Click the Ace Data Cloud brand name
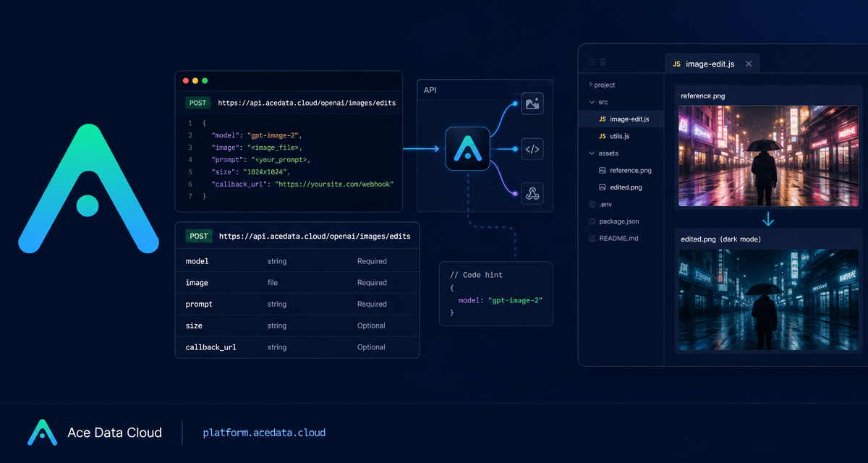This screenshot has width=868, height=463. pyautogui.click(x=114, y=433)
